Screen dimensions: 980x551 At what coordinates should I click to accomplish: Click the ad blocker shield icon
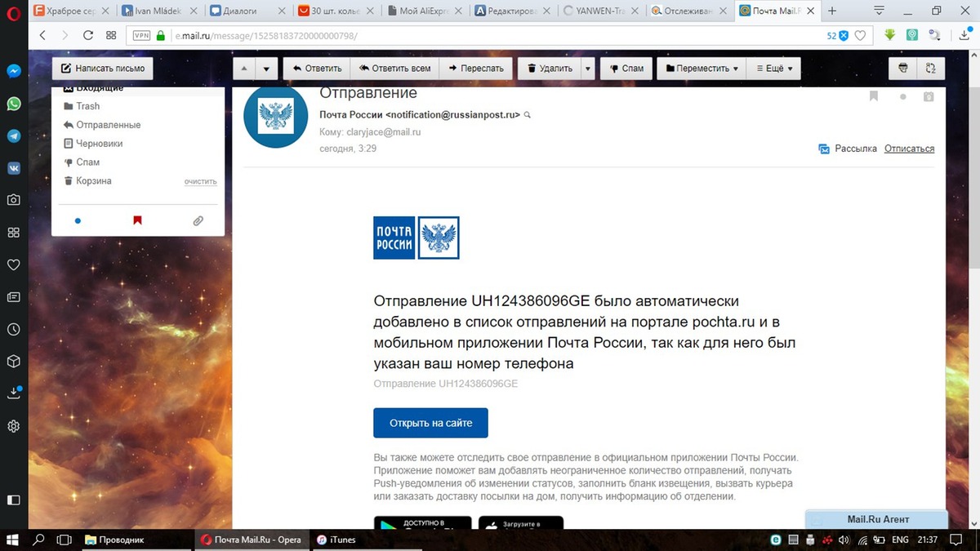click(844, 36)
